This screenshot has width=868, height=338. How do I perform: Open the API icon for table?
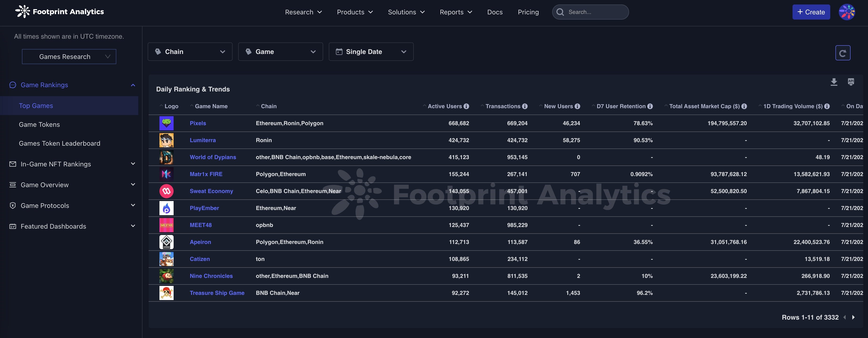tap(851, 82)
